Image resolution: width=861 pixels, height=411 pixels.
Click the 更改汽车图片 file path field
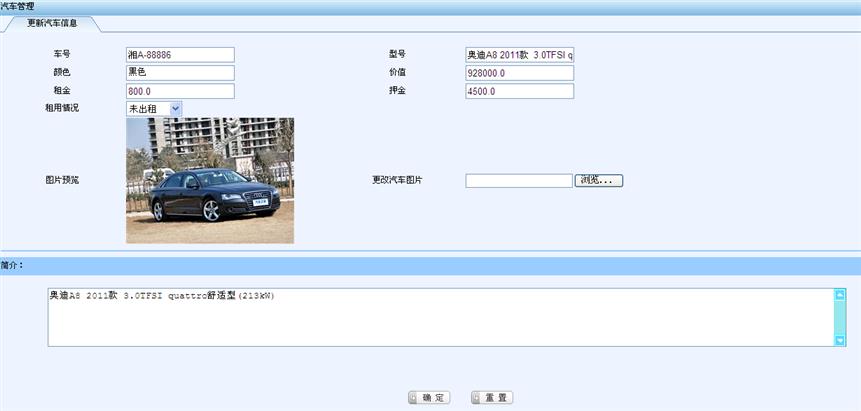tap(519, 181)
